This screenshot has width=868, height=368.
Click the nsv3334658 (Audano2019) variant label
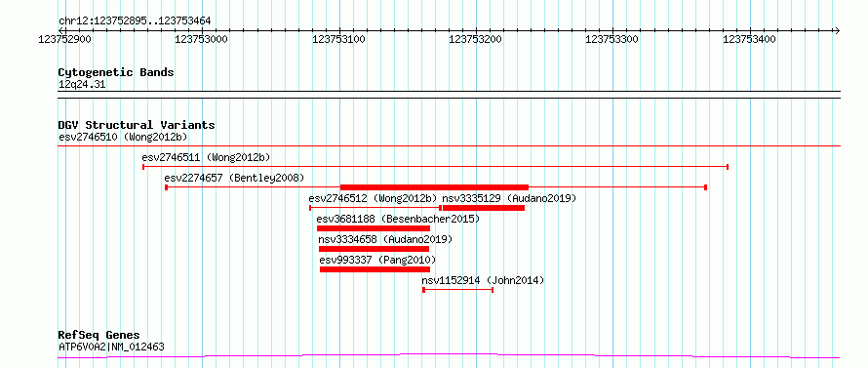[x=385, y=239]
